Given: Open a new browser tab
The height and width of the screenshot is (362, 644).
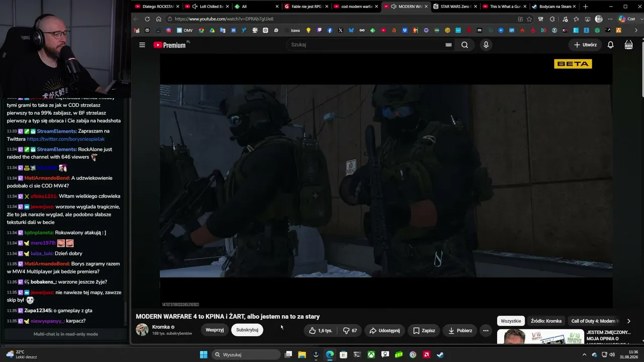Looking at the screenshot, I should [585, 7].
